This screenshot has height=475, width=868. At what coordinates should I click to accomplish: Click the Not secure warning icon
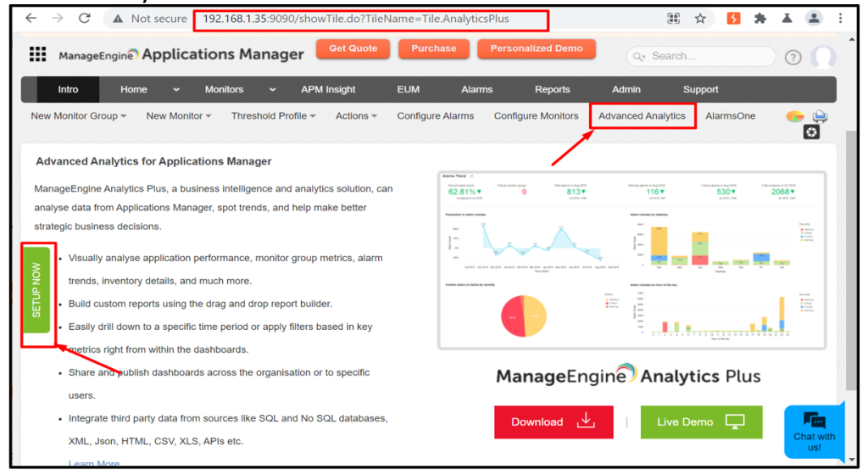point(117,19)
